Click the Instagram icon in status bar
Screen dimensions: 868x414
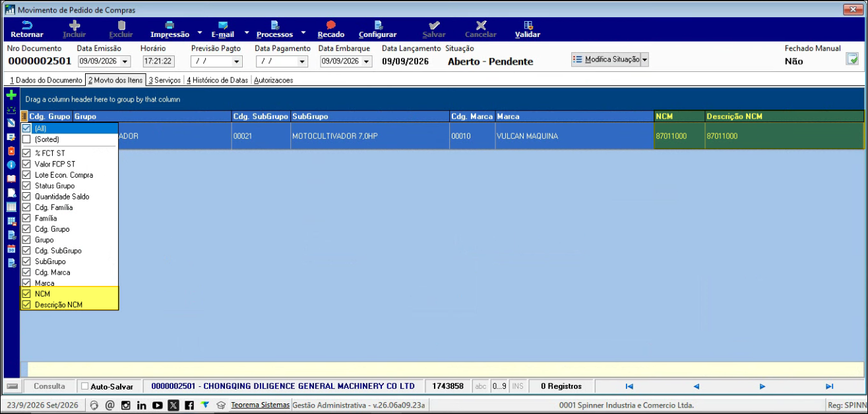coord(125,405)
